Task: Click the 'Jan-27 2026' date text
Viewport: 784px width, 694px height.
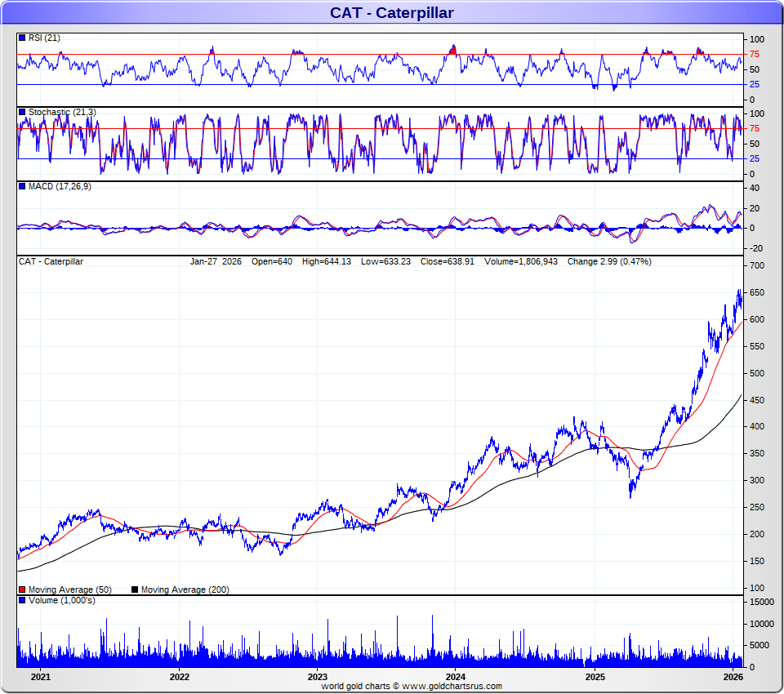Action: [x=216, y=261]
